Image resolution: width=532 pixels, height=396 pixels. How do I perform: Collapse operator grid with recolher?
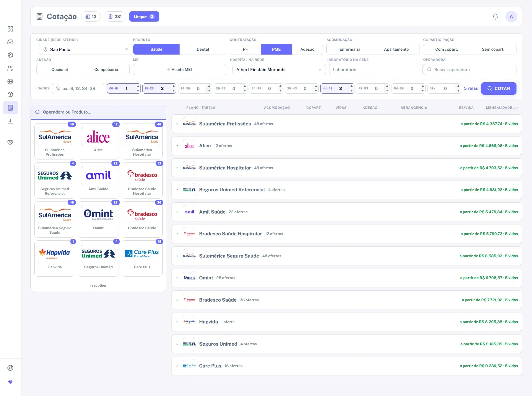point(98,285)
